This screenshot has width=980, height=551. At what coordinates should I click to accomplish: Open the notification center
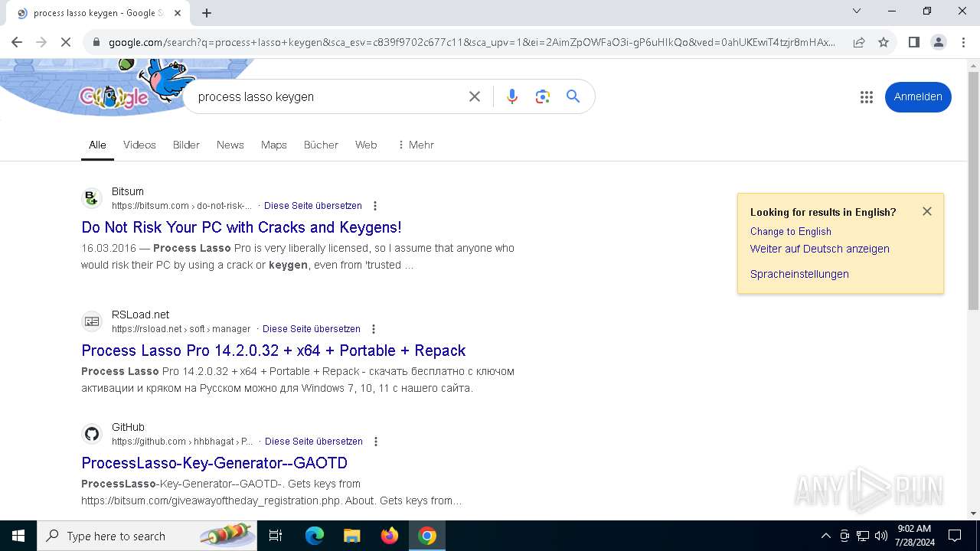pos(955,536)
